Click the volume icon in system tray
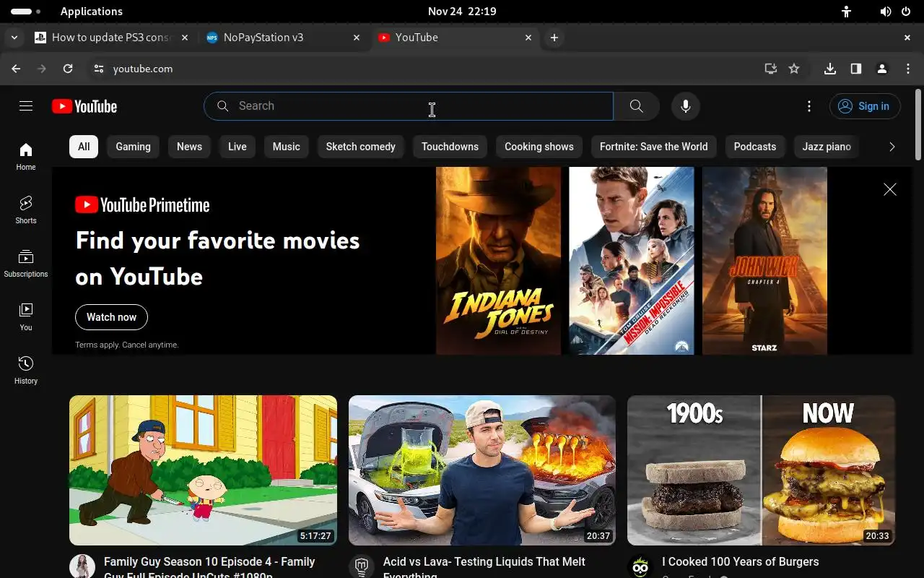The image size is (924, 578). 886,12
